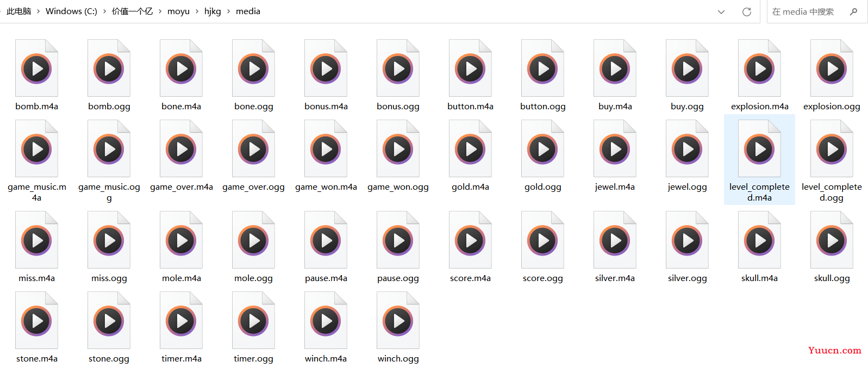Select the game_won.m4a file icon
Screen dimensions: 868x380
point(326,148)
